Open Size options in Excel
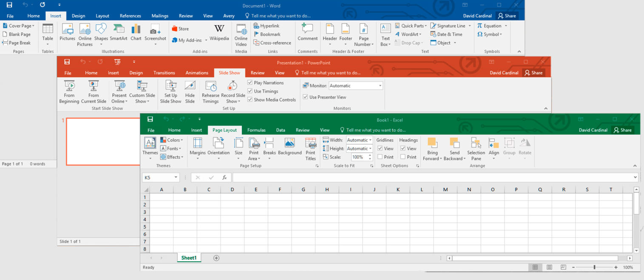 click(238, 149)
